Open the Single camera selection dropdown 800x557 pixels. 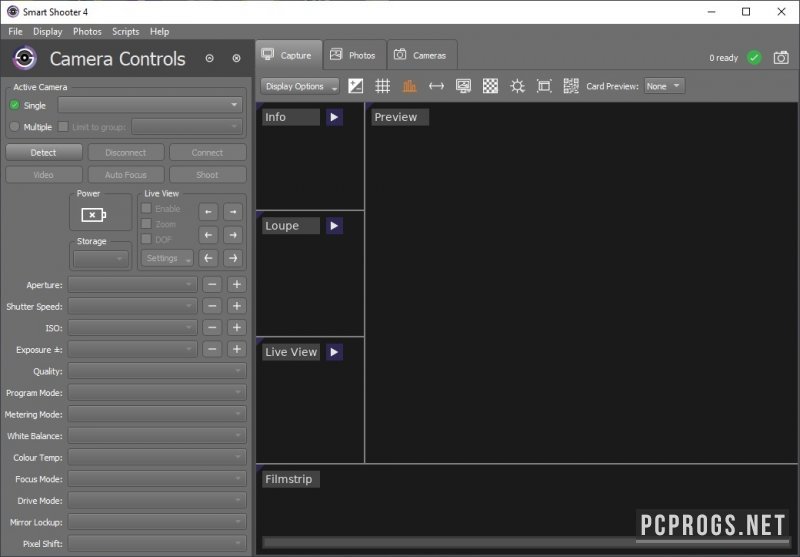point(150,105)
